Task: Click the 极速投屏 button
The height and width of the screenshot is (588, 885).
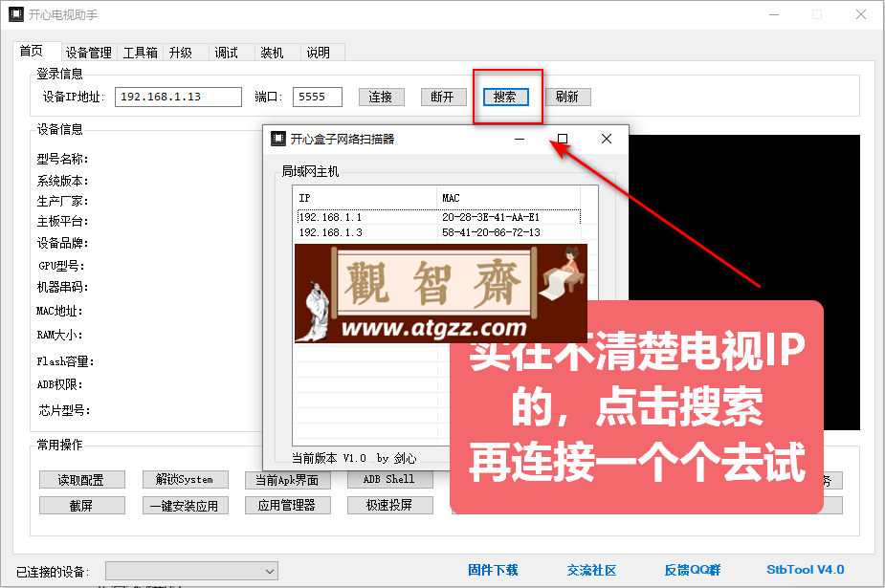Action: [390, 505]
